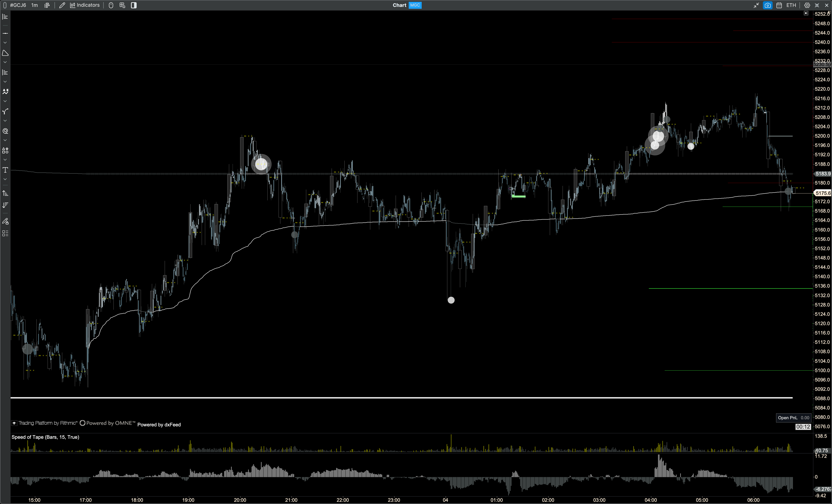Select the triangle shape drawing tool

(5, 53)
